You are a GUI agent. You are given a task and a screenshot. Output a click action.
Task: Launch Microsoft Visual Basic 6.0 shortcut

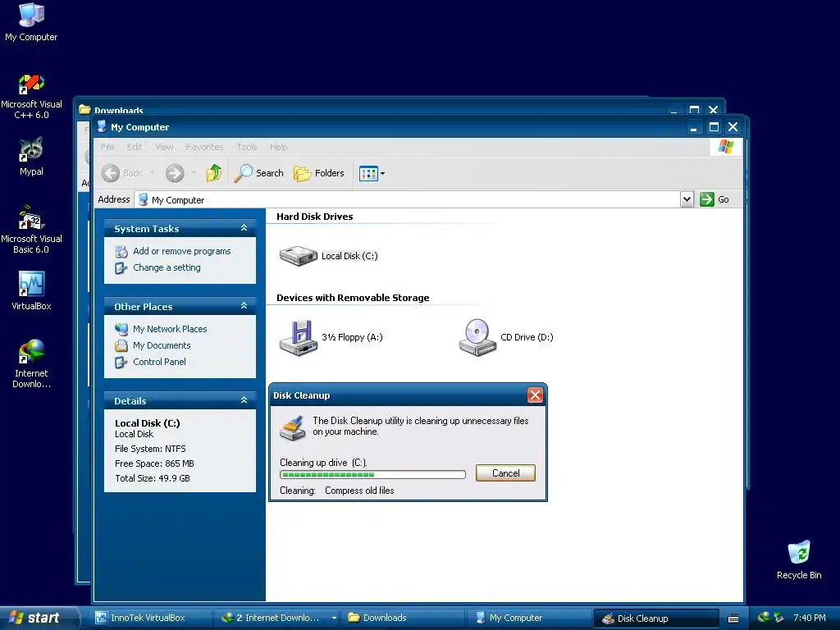point(31,230)
